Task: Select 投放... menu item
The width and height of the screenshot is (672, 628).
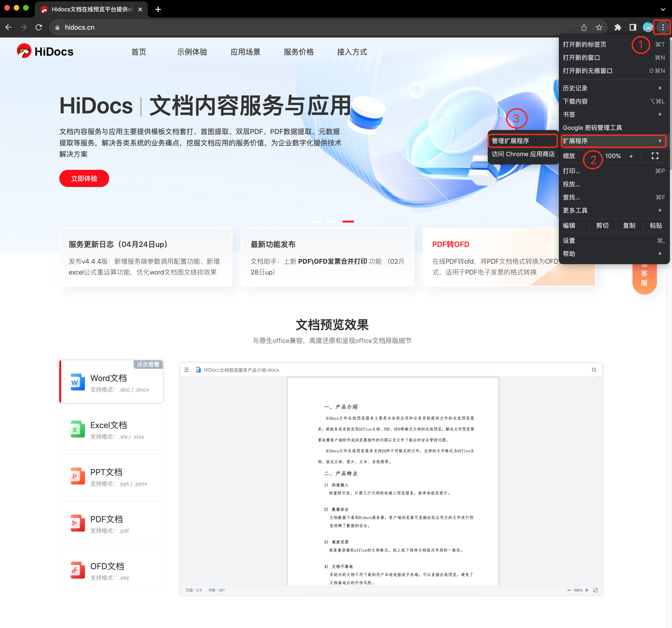Action: (x=614, y=184)
